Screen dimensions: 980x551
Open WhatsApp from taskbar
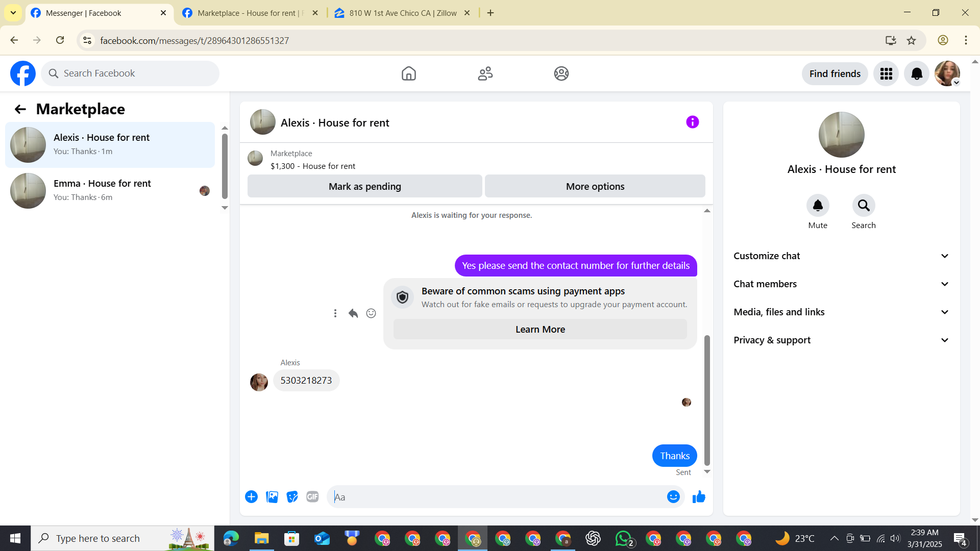coord(624,538)
